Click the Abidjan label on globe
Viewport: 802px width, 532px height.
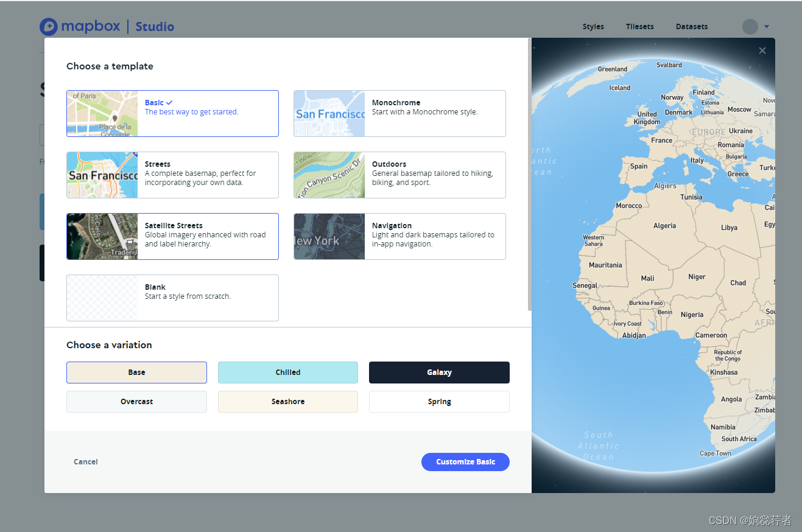(x=634, y=335)
